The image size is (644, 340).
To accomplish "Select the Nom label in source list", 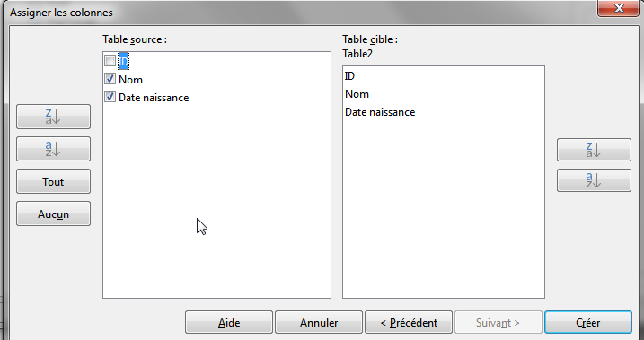I will (x=130, y=79).
